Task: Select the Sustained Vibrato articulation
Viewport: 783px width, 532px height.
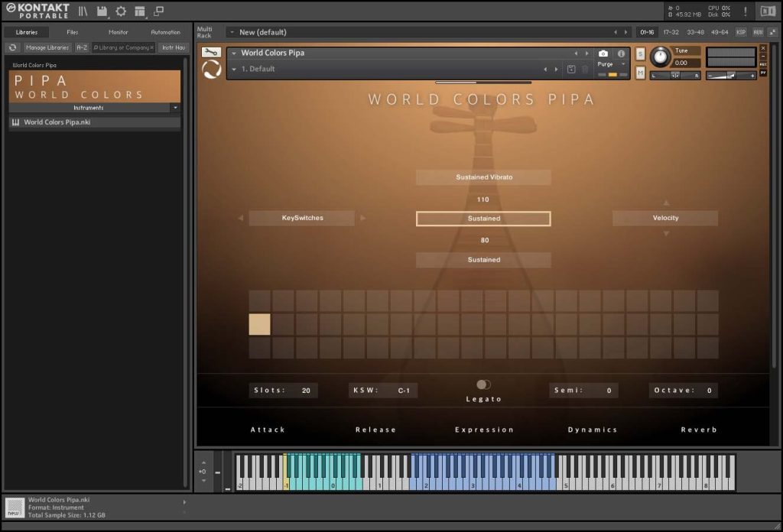Action: coord(483,177)
